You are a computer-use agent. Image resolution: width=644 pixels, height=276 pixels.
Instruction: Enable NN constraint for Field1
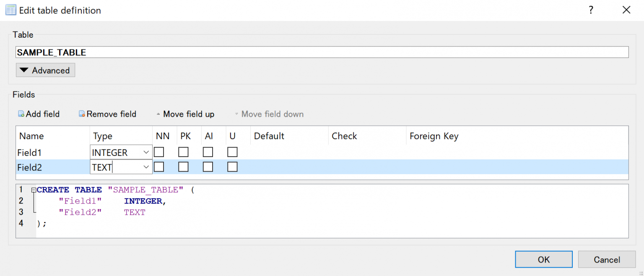pyautogui.click(x=158, y=152)
